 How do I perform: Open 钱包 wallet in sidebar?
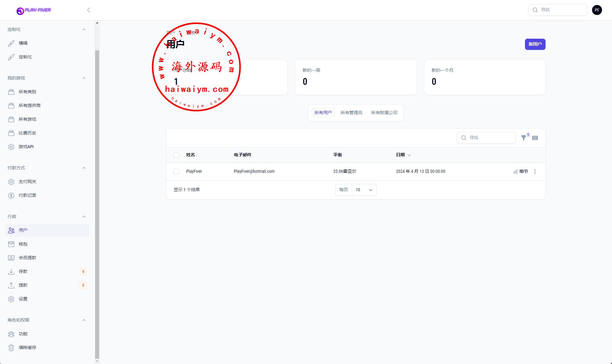[x=23, y=244]
